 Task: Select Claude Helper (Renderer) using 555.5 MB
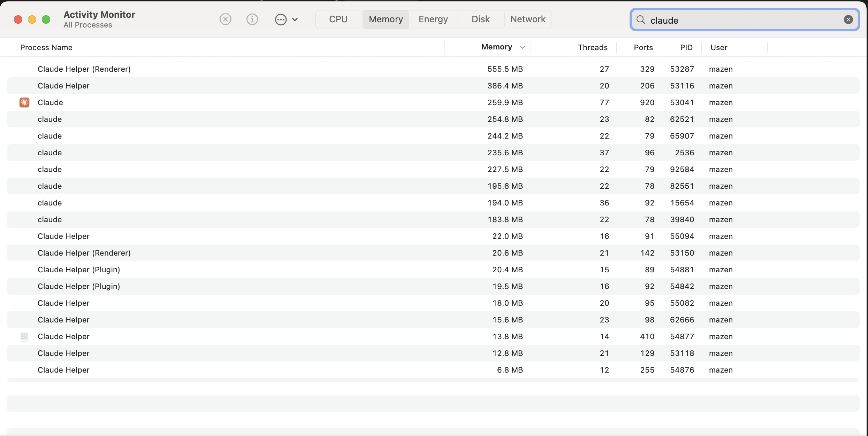tap(433, 69)
